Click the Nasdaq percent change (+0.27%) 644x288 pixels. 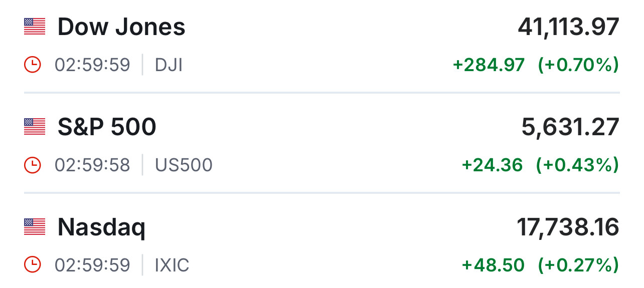coord(578,264)
